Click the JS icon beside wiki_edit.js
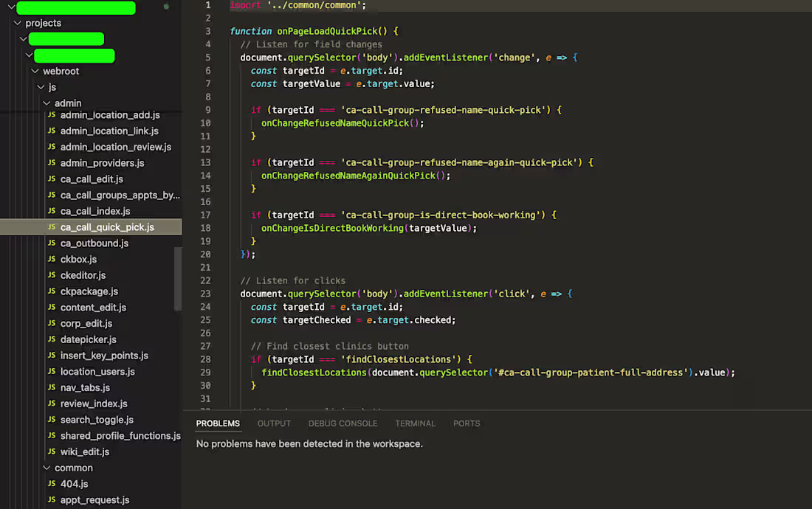 click(x=52, y=451)
